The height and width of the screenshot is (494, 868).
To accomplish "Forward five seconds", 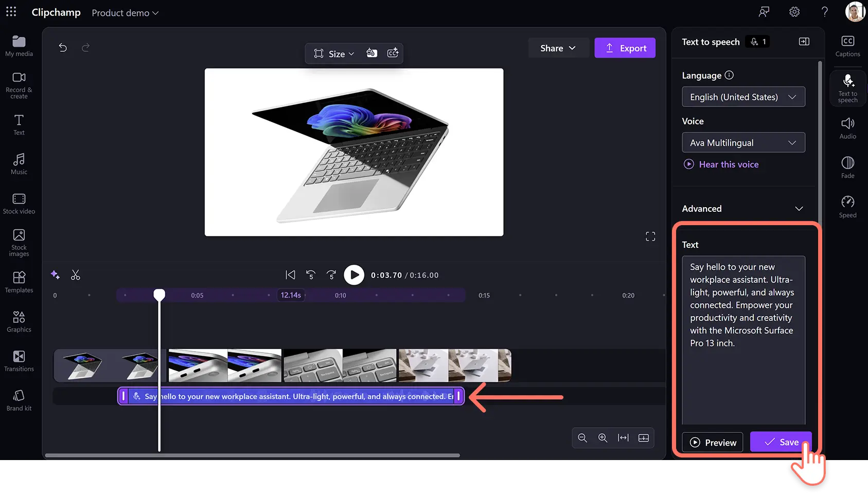I will [331, 275].
